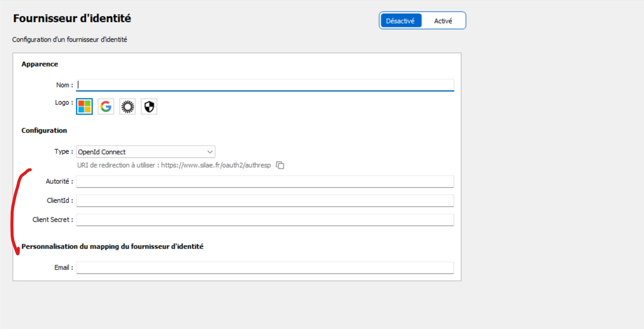
Task: Switch the provider to Désactivé
Action: [x=400, y=21]
